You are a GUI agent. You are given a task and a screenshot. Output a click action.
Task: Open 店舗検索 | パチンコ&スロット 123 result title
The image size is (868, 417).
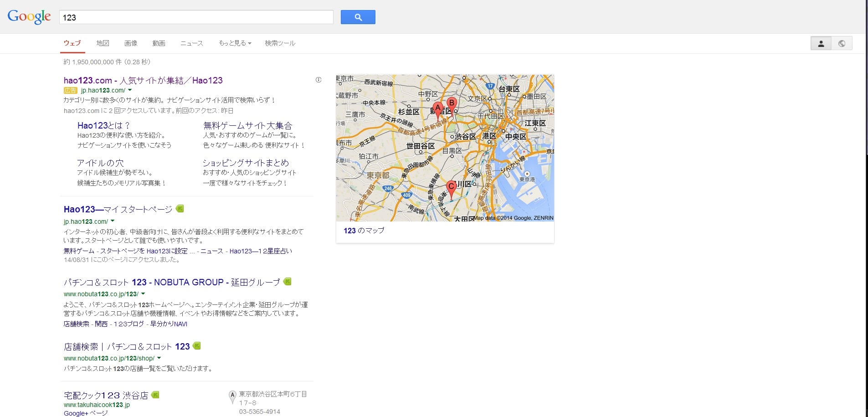pos(127,346)
